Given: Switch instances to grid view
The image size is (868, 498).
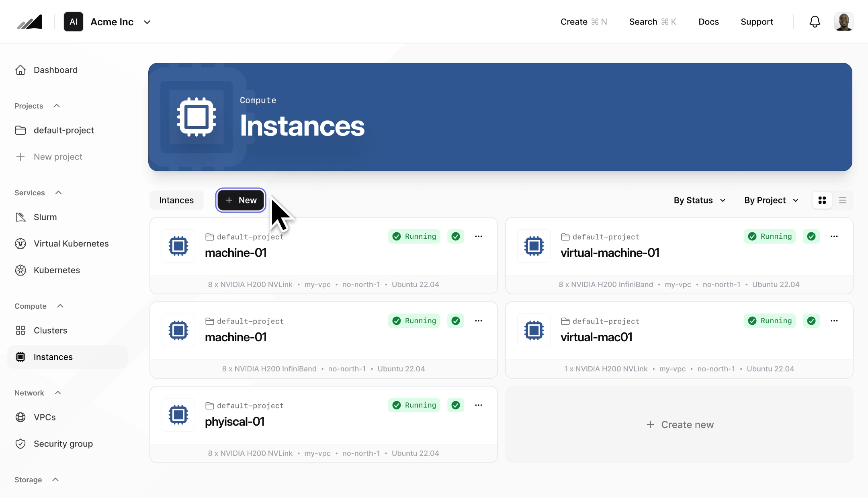Looking at the screenshot, I should (822, 200).
